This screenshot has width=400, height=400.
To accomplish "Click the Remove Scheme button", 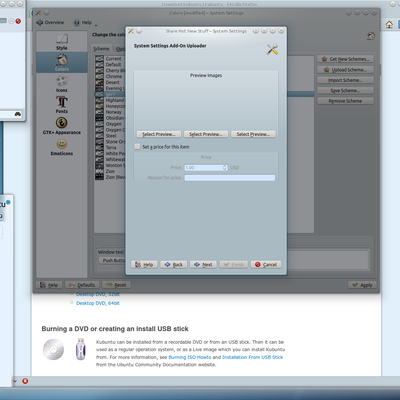I will tap(345, 101).
